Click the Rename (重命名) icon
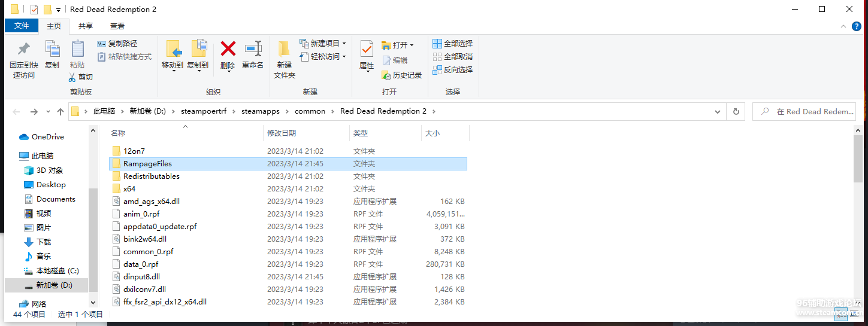This screenshot has height=326, width=868. coord(253,50)
